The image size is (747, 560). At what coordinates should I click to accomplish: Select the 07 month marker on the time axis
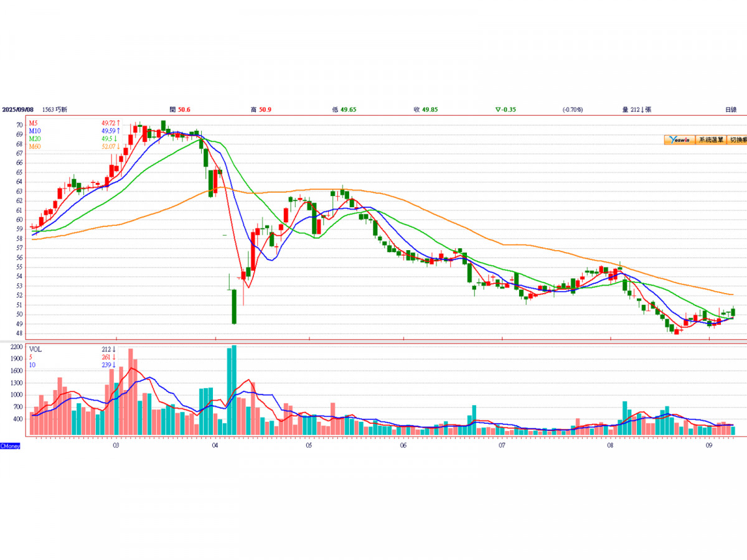[x=502, y=446]
